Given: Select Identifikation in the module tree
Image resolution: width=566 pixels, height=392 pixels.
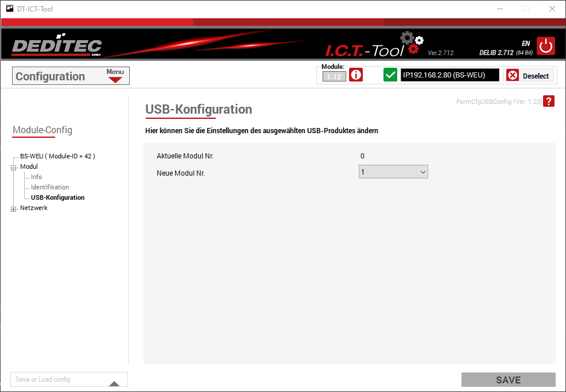Looking at the screenshot, I should 50,187.
